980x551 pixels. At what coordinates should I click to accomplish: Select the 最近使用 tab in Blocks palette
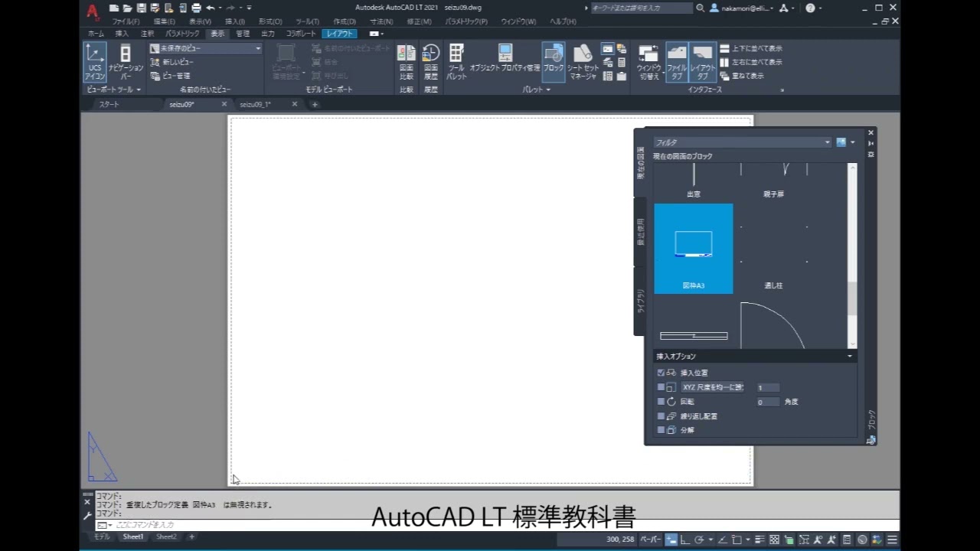639,232
